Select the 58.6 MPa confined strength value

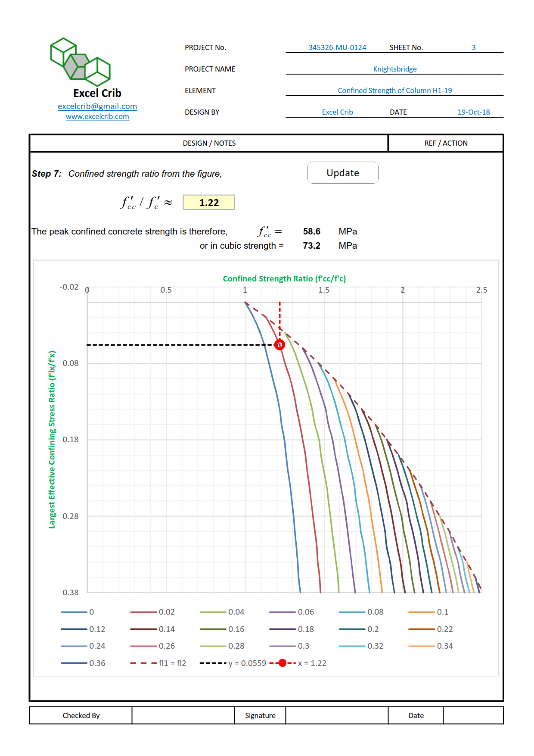311,231
